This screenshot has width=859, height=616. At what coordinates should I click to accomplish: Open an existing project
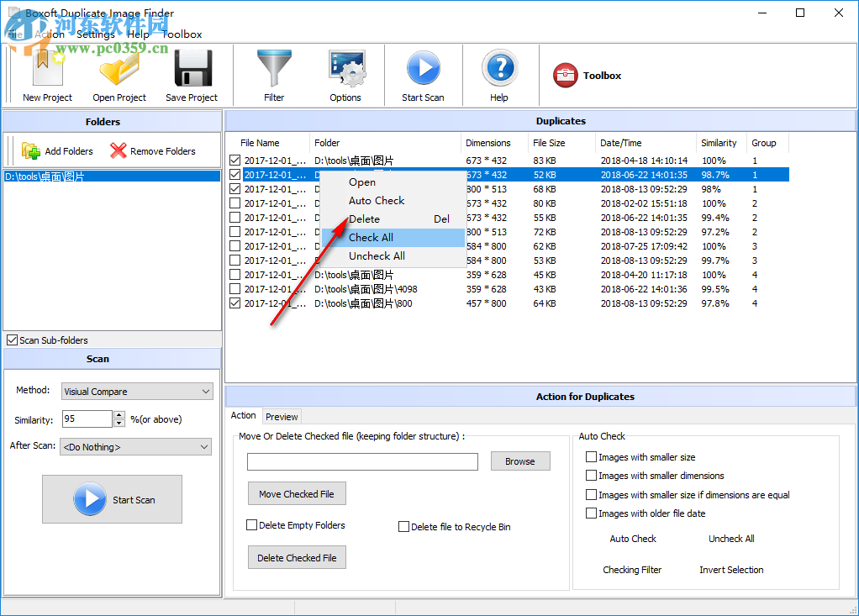click(119, 75)
